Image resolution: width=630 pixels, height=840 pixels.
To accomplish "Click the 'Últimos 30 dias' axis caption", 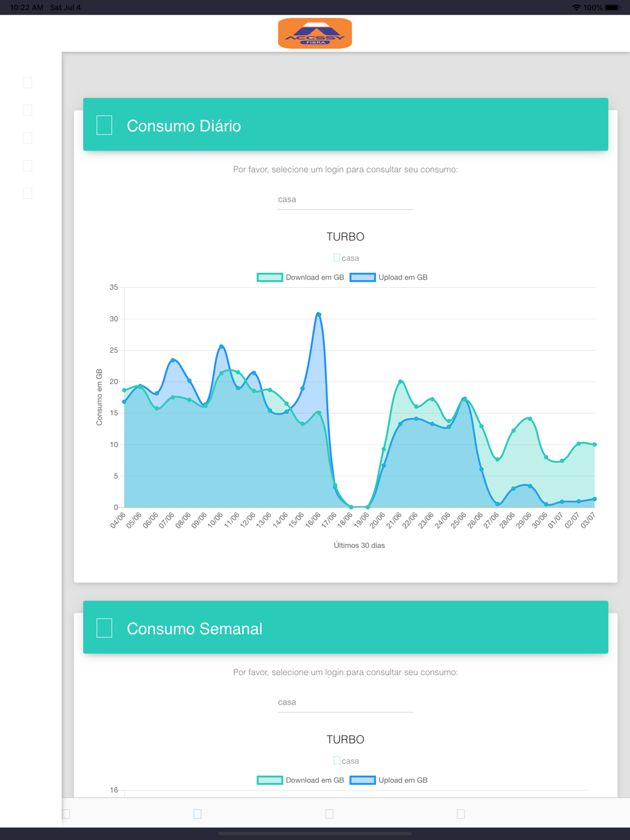I will (x=359, y=545).
